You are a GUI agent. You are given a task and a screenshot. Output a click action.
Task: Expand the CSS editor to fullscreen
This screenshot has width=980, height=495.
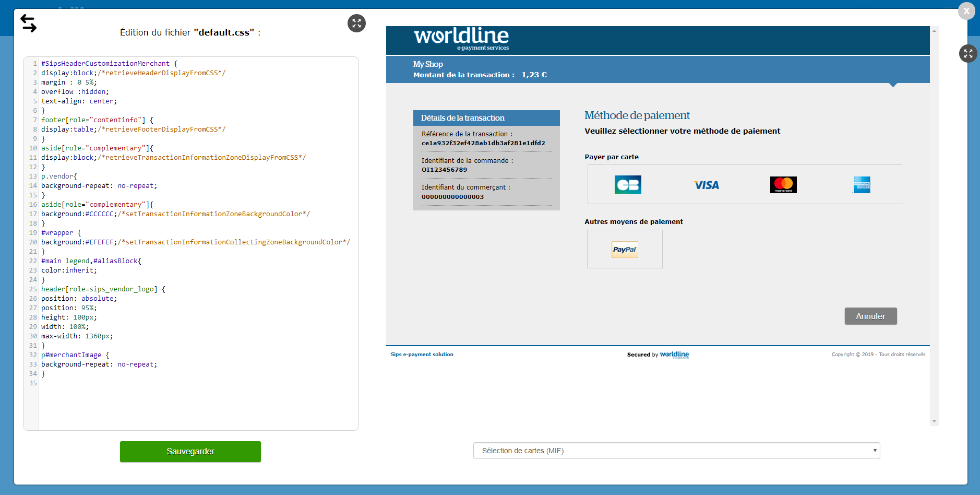coord(356,23)
